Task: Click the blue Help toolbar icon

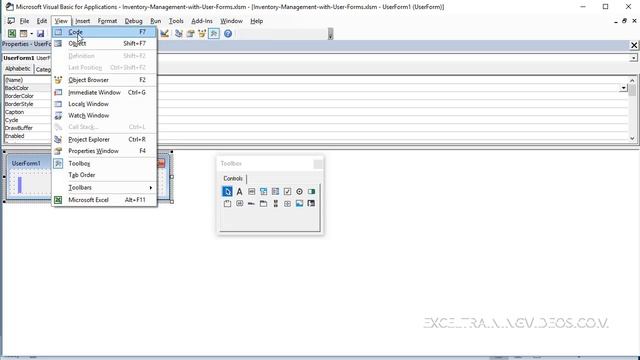Action: 228,33
